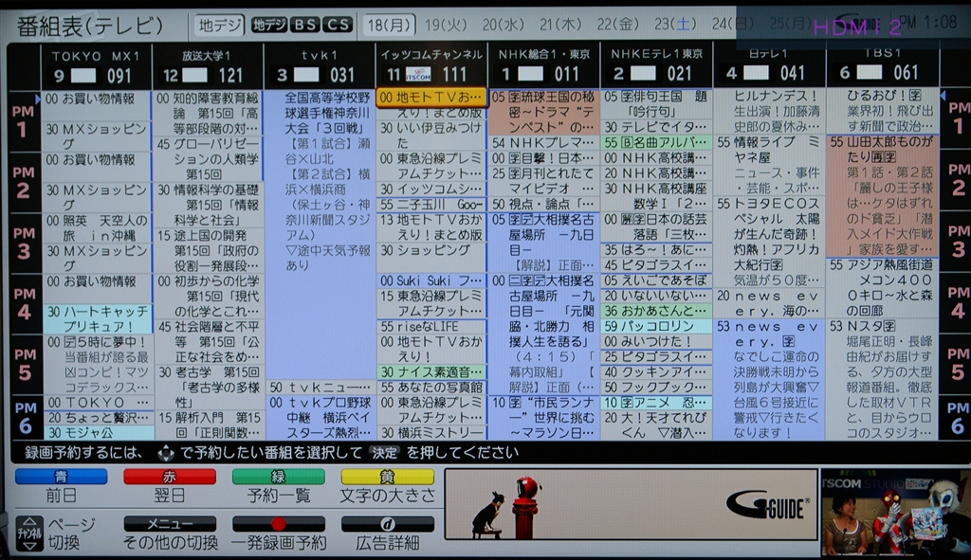Select the BS broadcast tab
Screen dimensions: 971x560
click(304, 25)
